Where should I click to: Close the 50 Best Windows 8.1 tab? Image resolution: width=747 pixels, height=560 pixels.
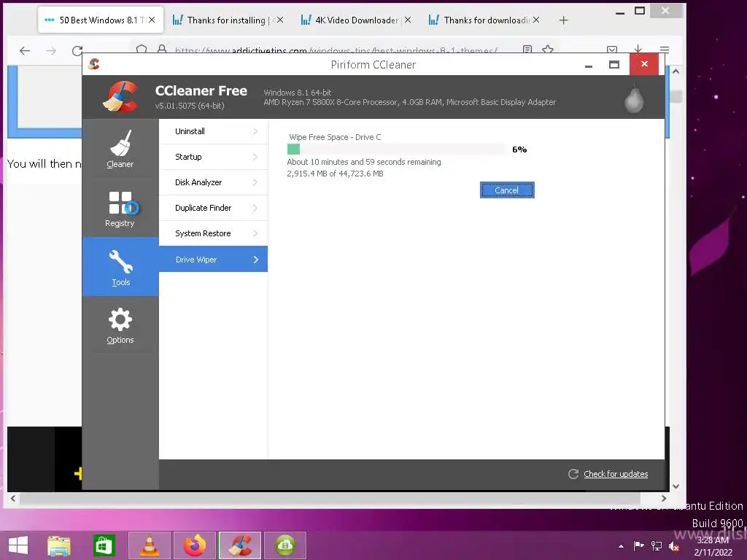click(x=152, y=20)
